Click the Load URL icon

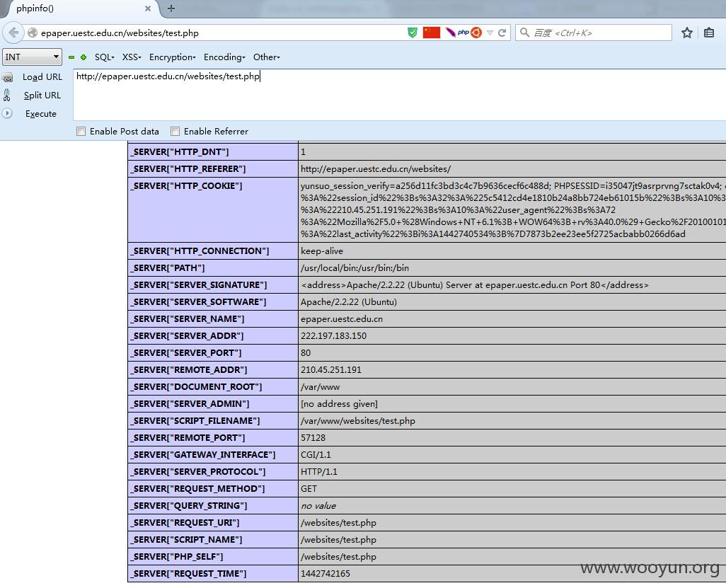[x=7, y=77]
